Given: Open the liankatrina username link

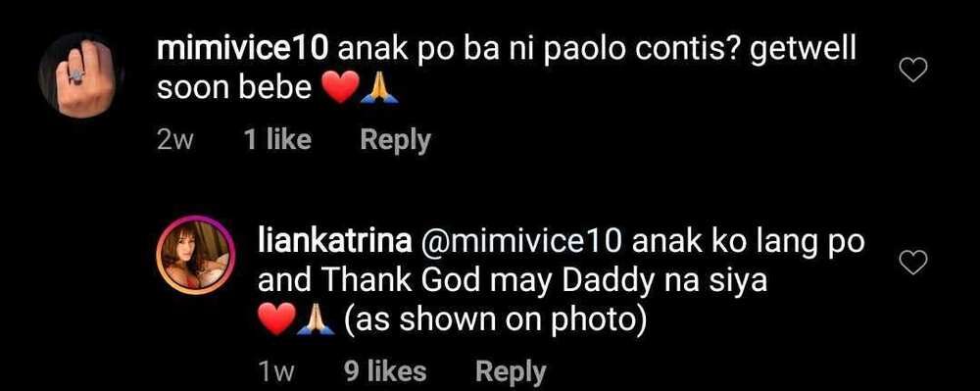Looking at the screenshot, I should pos(334,242).
